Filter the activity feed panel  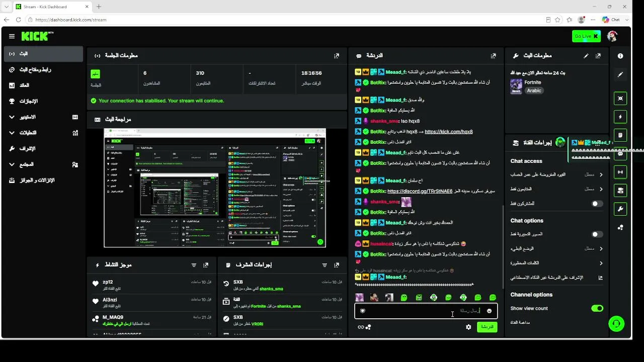click(194, 265)
